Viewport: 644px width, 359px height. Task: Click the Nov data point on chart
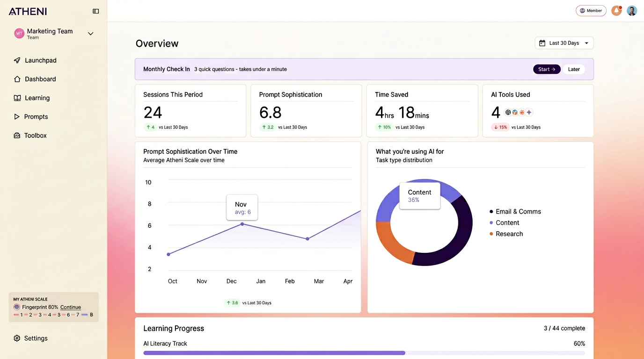pyautogui.click(x=242, y=224)
